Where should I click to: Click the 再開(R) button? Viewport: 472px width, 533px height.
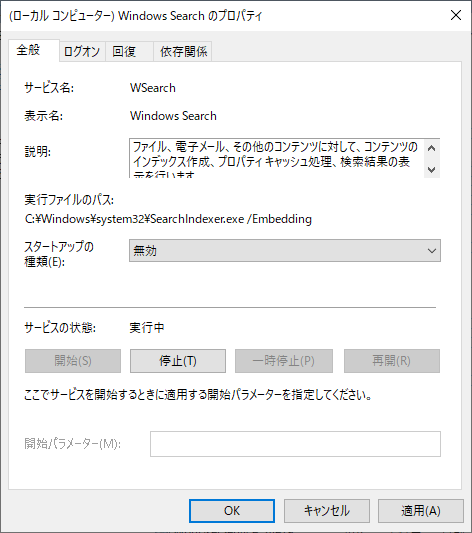(x=392, y=361)
